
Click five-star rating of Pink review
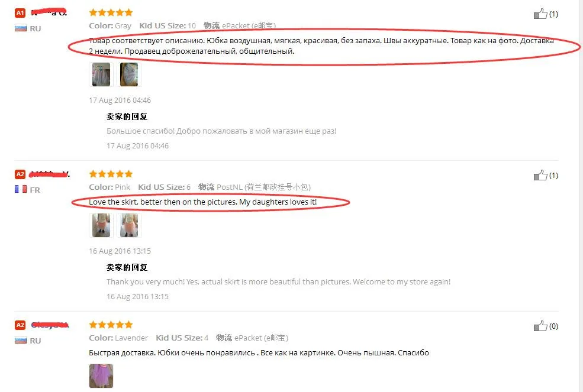pyautogui.click(x=111, y=174)
